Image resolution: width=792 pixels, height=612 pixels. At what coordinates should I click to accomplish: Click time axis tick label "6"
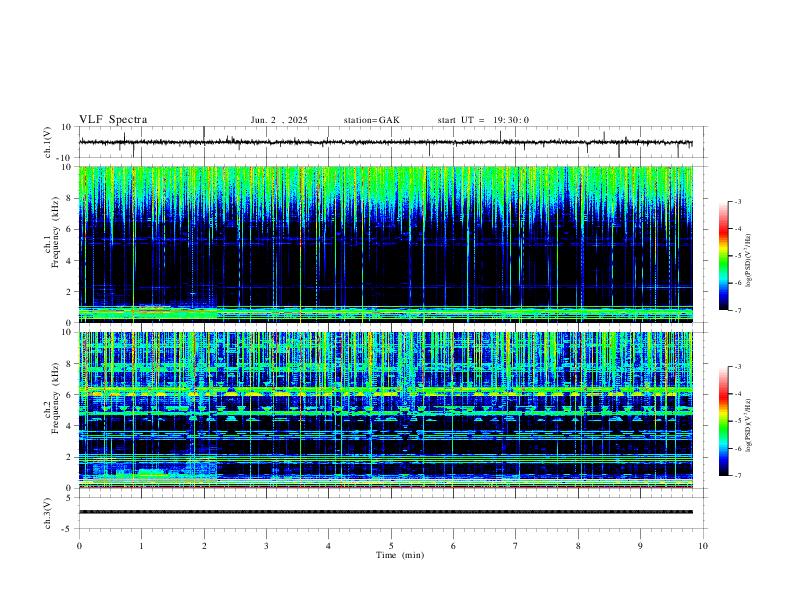point(453,546)
